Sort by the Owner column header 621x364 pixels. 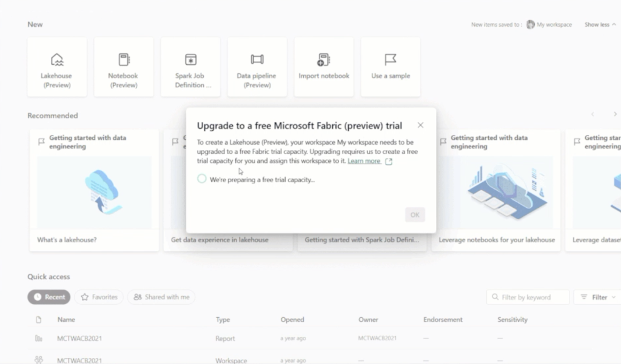tap(368, 320)
